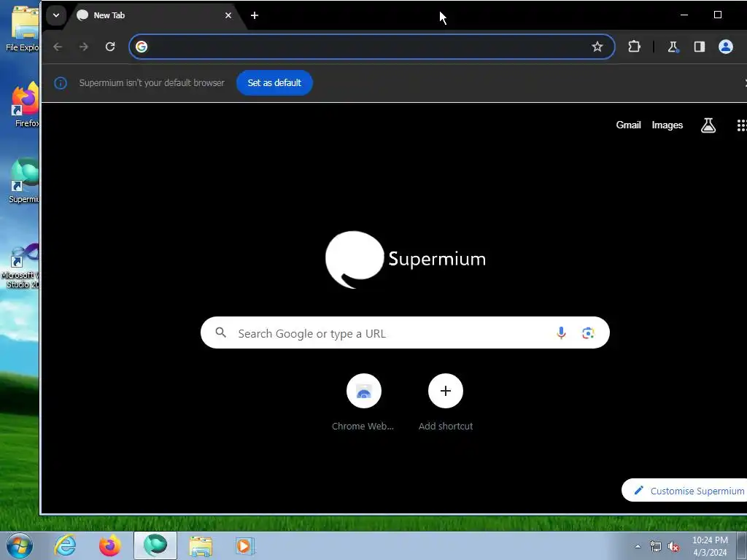Open the clock showing 10:24 PM
Screen dimensions: 747x560
pos(710,546)
